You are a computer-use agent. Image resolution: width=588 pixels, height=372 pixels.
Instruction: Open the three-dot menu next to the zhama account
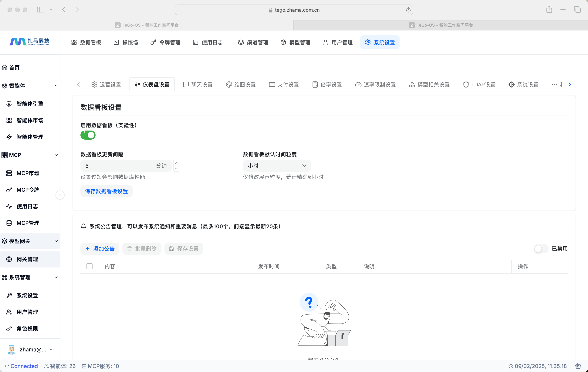click(52, 349)
